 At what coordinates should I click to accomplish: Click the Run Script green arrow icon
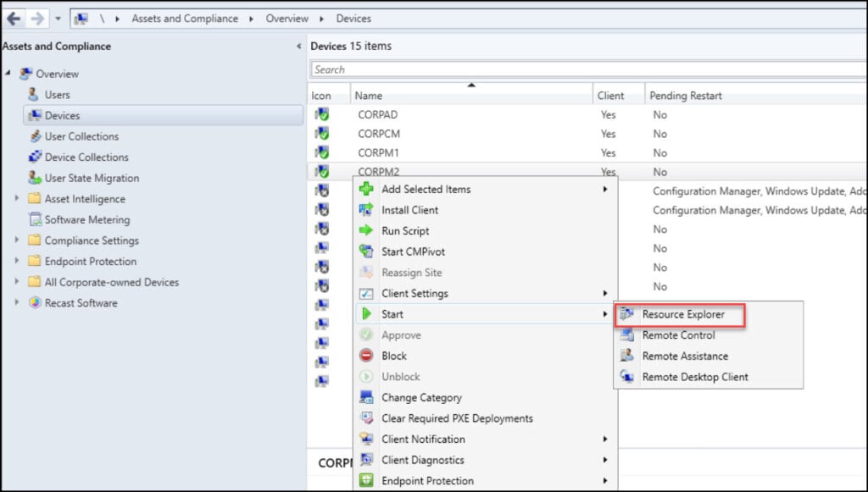(366, 230)
